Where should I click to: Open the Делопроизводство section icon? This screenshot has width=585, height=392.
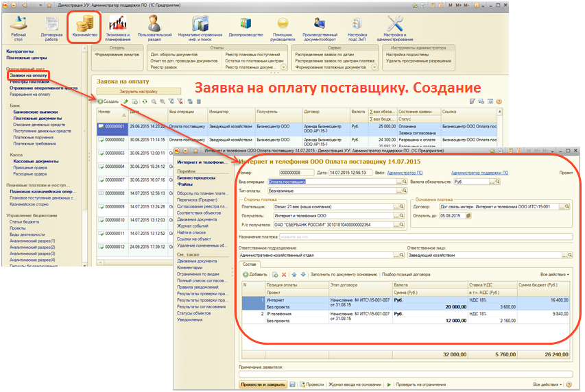246,27
